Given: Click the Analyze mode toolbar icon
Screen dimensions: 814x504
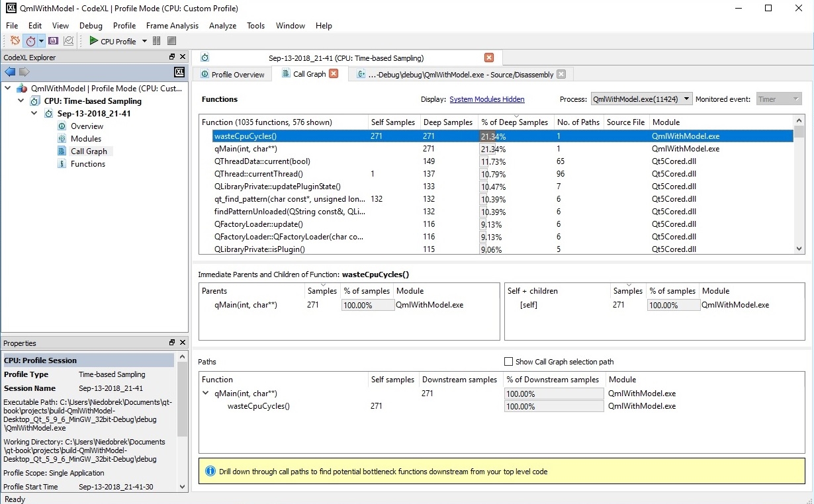Looking at the screenshot, I should pos(69,41).
